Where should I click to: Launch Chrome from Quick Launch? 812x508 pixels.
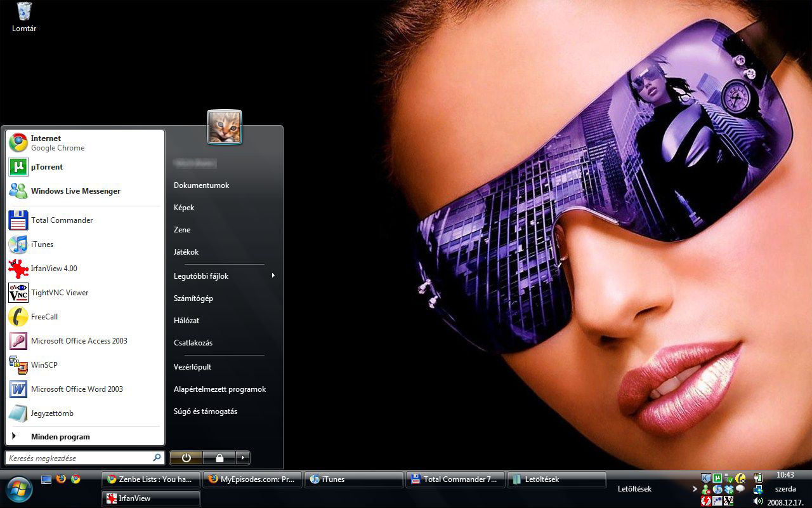pyautogui.click(x=75, y=479)
